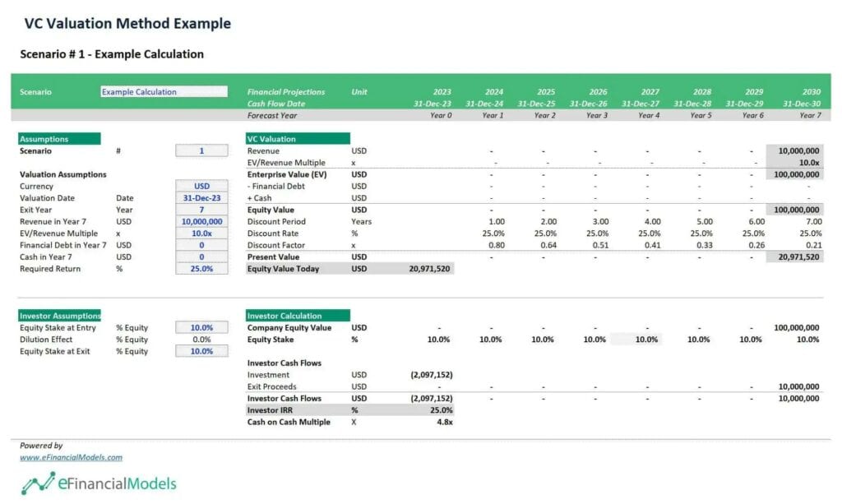Select the Revenue in Year 7 input cell

tap(201, 222)
